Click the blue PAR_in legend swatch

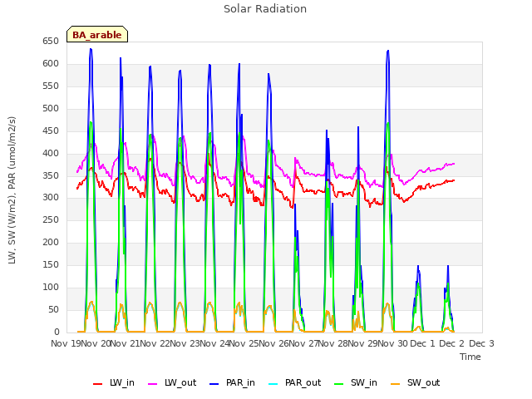tap(214, 384)
